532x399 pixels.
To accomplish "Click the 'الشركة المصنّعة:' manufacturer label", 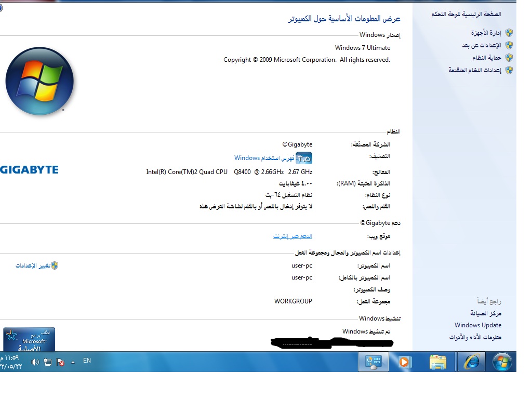I will [370, 144].
